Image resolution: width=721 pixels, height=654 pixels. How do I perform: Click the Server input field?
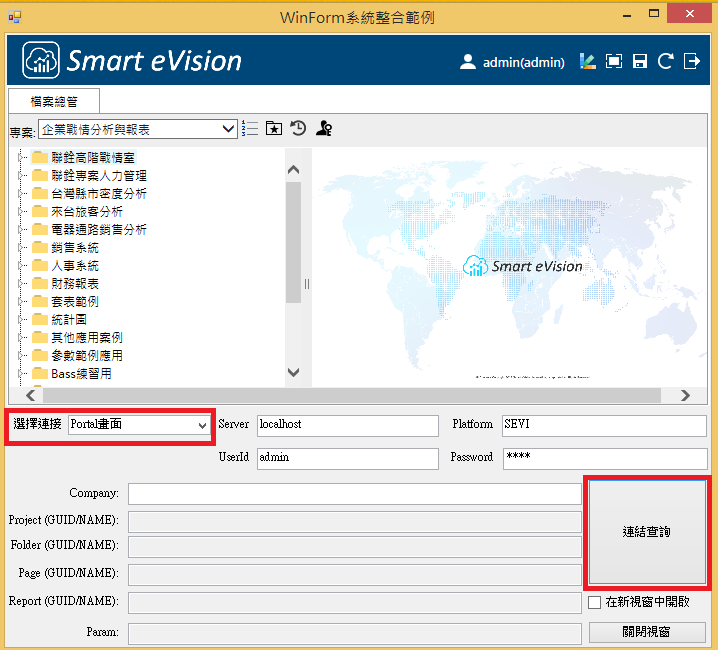coord(349,427)
